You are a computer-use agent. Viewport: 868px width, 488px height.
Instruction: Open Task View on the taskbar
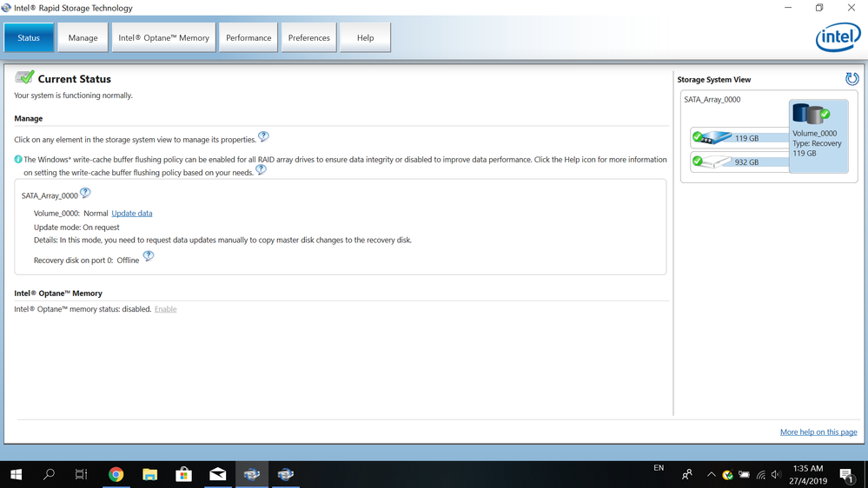(82, 474)
